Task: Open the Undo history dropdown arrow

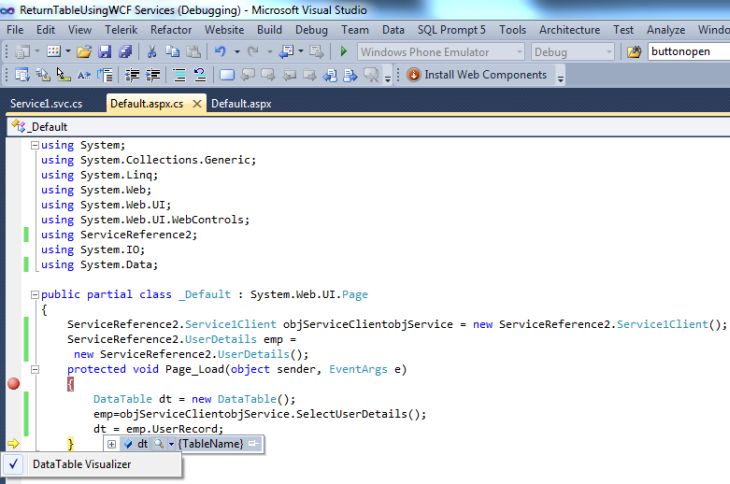Action: pos(237,51)
